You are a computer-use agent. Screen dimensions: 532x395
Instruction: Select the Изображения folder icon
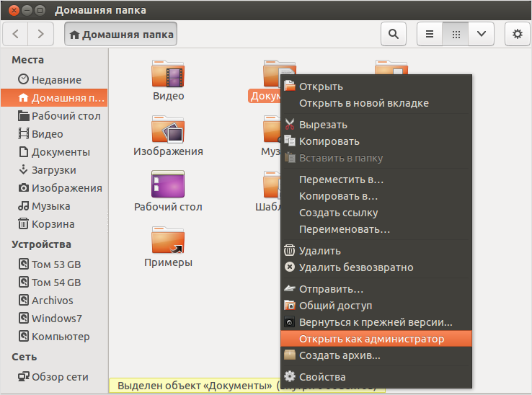(168, 129)
